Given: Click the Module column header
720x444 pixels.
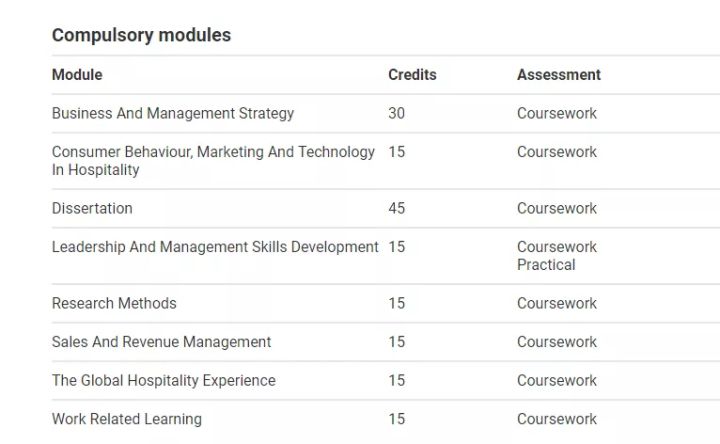Looking at the screenshot, I should point(77,75).
